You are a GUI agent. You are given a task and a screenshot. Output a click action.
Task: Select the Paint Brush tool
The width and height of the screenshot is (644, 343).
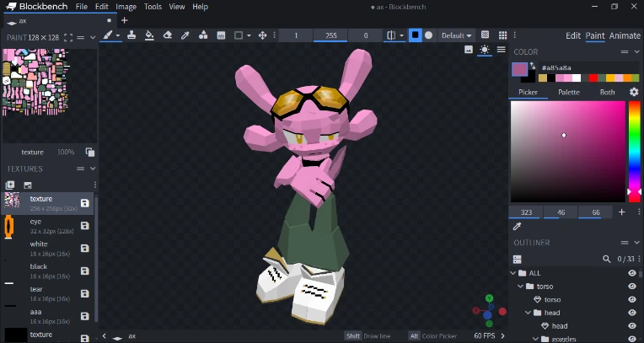click(x=108, y=35)
